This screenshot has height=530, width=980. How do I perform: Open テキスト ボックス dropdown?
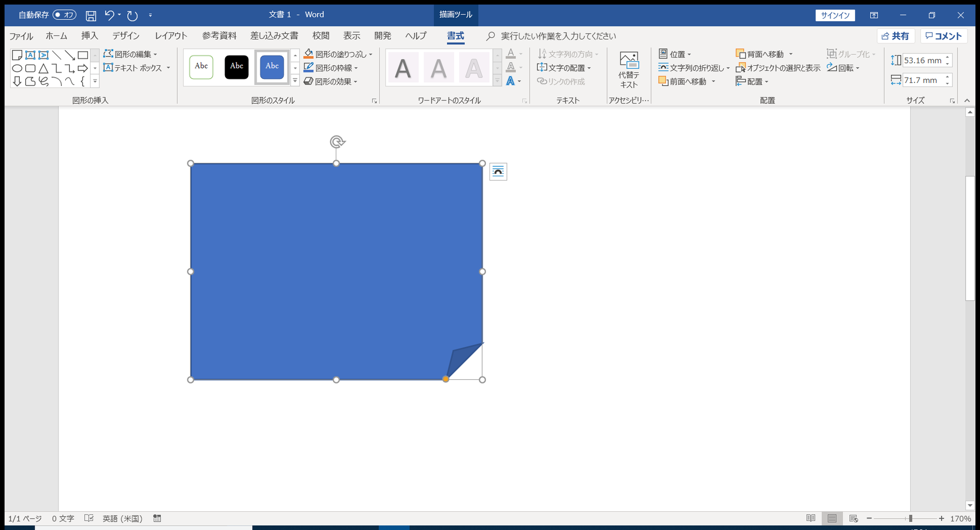(x=137, y=68)
